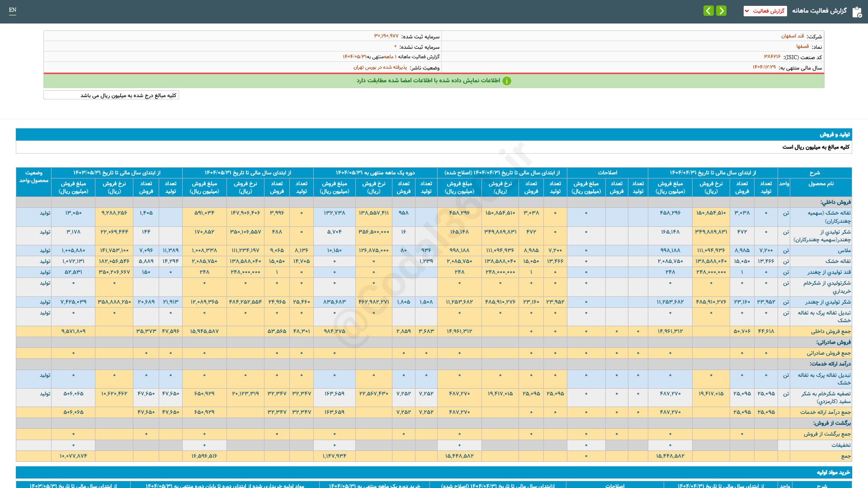The width and height of the screenshot is (868, 488).
Task: Select refining service rate ۲۲,۵۶۷,۴۳۰
Action: coord(373,394)
